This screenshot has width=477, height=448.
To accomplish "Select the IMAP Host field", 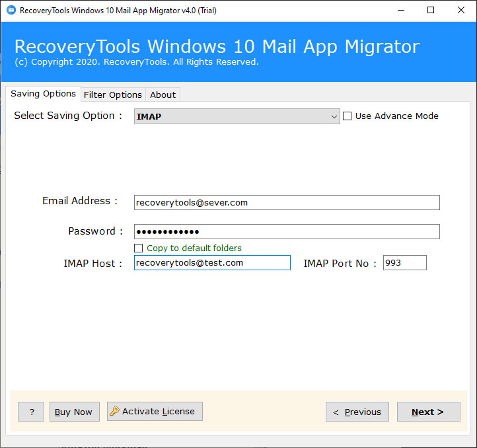I will click(212, 262).
